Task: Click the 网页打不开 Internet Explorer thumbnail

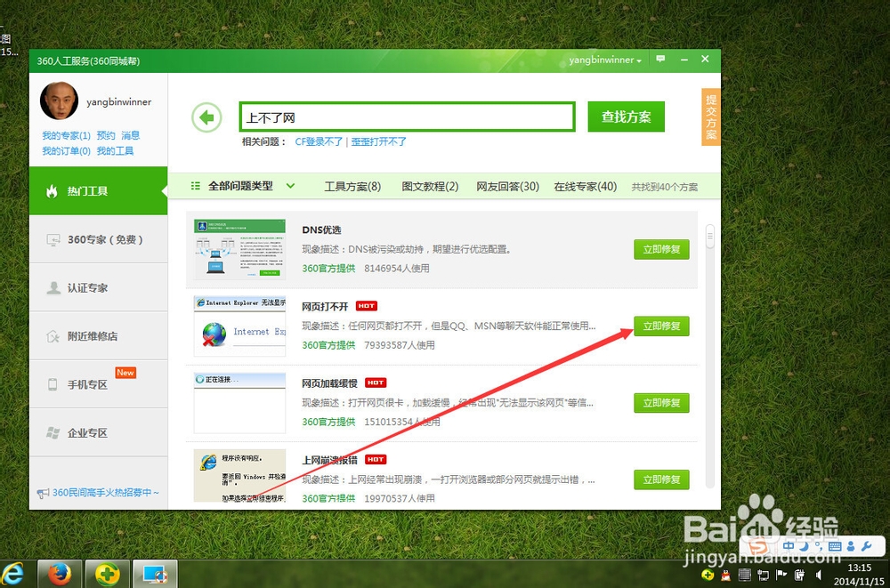Action: pyautogui.click(x=239, y=326)
